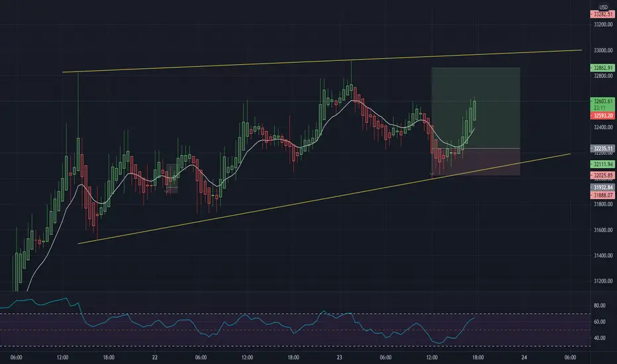
Task: Click the red 31888.07 price label
Action: [x=602, y=195]
